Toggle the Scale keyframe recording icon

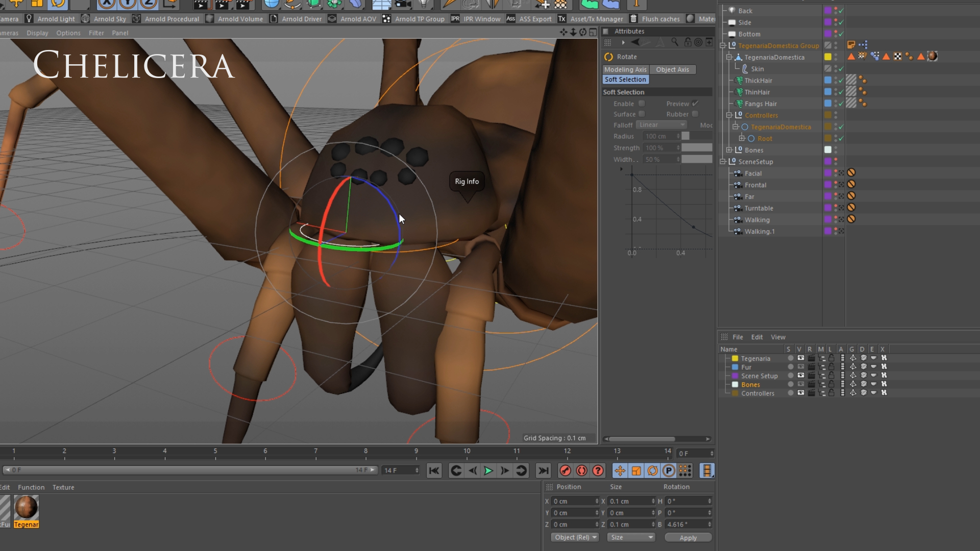click(636, 470)
